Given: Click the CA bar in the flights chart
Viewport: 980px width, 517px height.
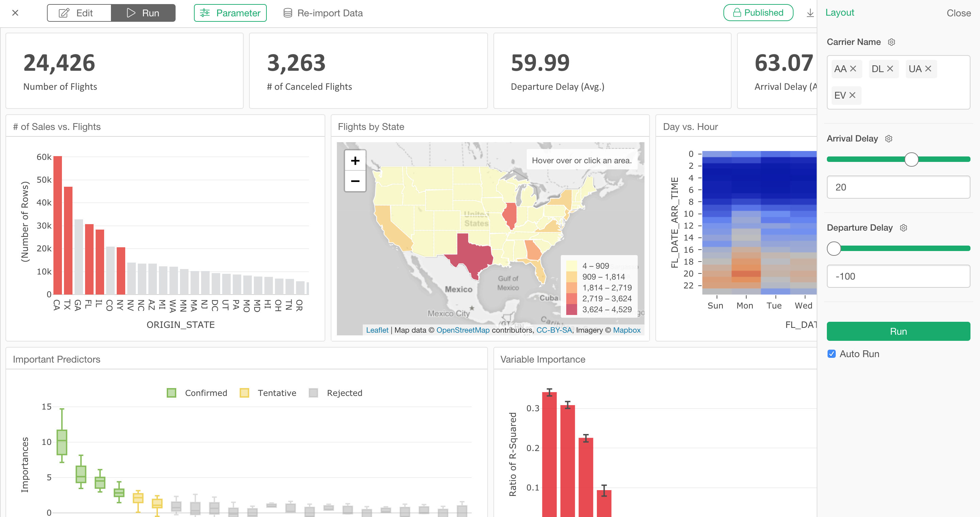Looking at the screenshot, I should point(58,225).
